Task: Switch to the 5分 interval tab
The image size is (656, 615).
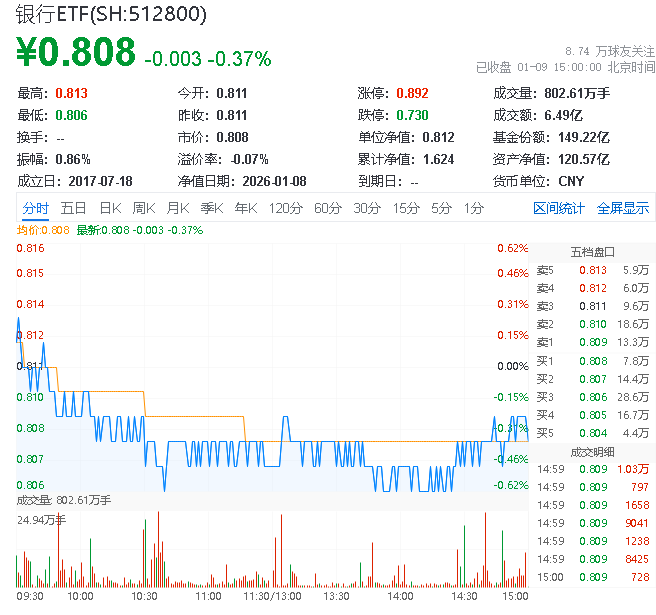Action: point(441,208)
